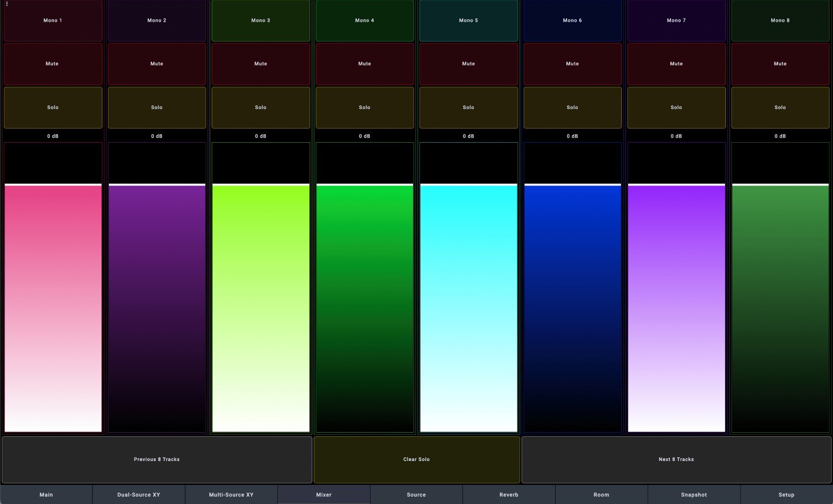Go to Next 8 Tracks
The height and width of the screenshot is (504, 833).
[676, 460]
